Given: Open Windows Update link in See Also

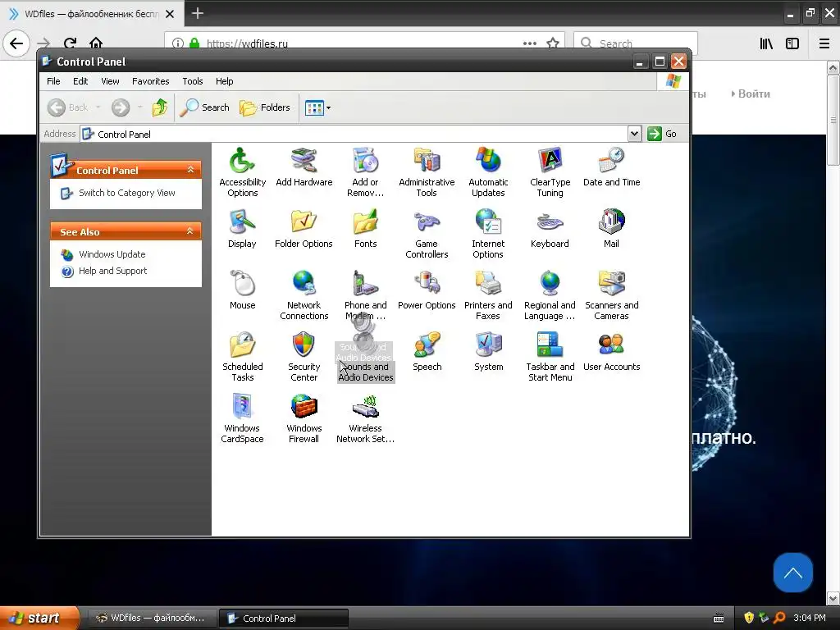Looking at the screenshot, I should (x=112, y=254).
